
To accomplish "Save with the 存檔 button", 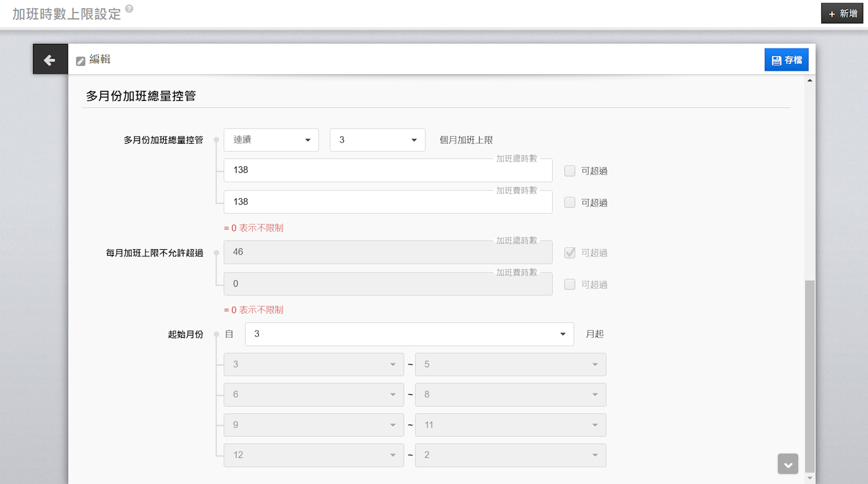I will coord(786,60).
